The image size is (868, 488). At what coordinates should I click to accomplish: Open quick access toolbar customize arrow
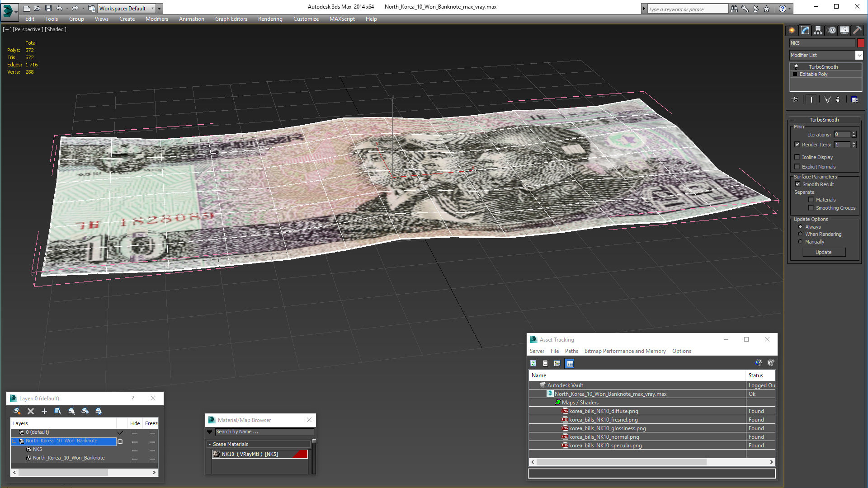159,8
